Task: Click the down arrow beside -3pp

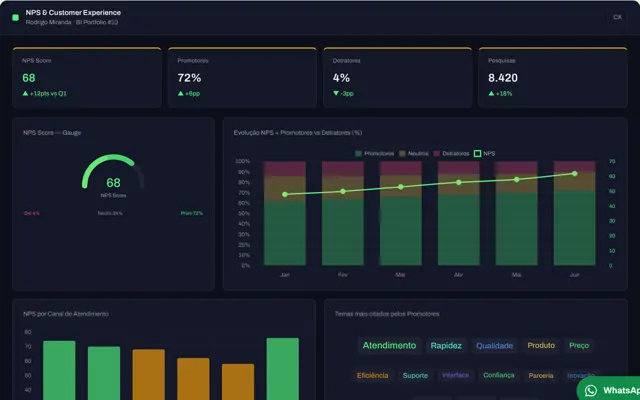Action: [x=336, y=93]
